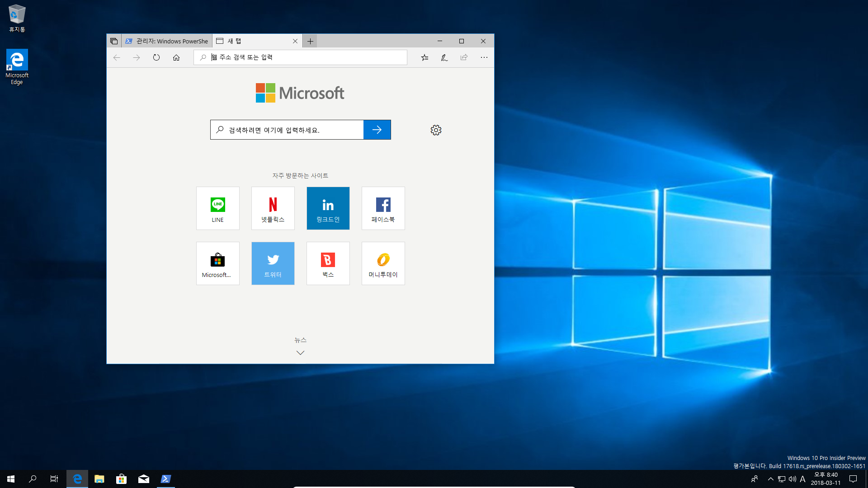
Task: Open the share icon in Edge toolbar
Action: (464, 57)
